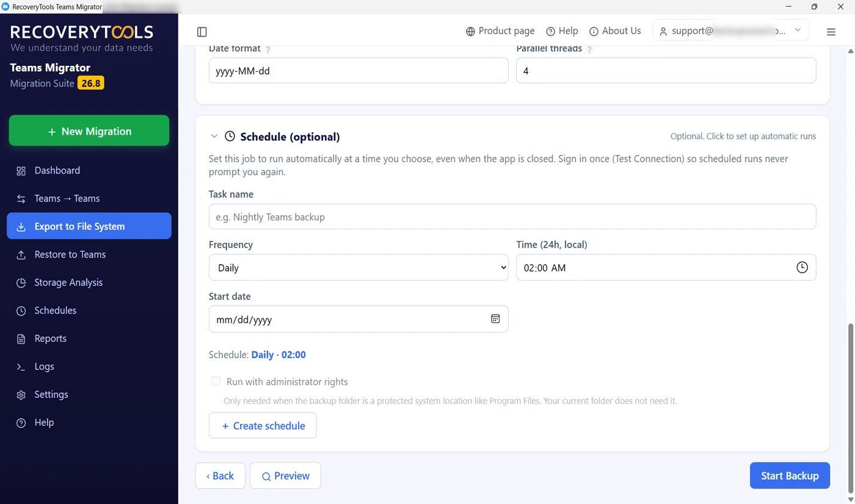Click the Schedule summary Daily · 02:00

pos(278,355)
